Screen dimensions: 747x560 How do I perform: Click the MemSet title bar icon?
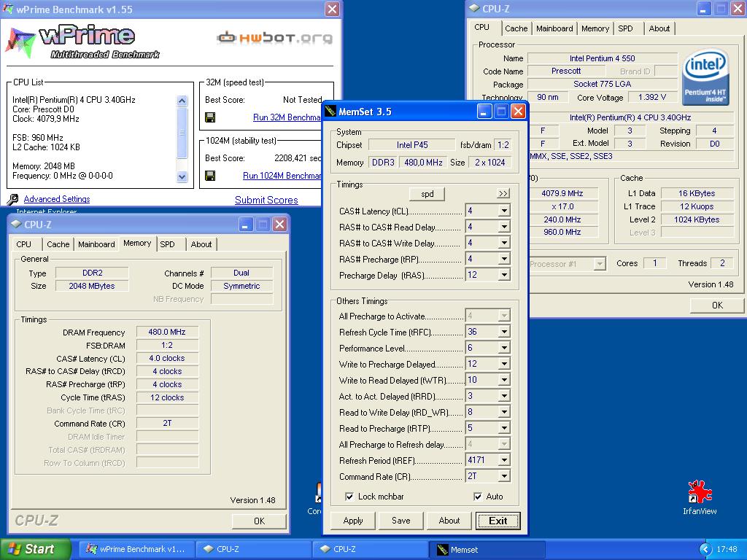click(x=330, y=112)
